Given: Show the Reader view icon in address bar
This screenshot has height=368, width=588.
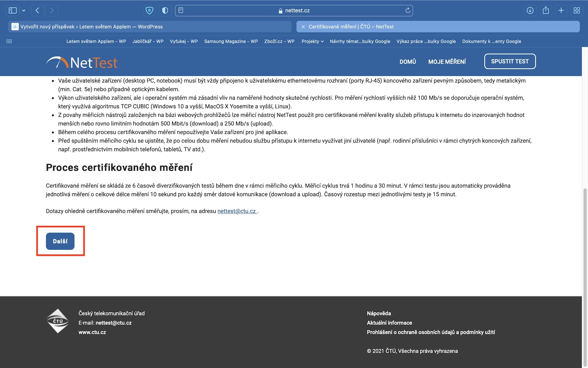Looking at the screenshot, I should (x=181, y=10).
